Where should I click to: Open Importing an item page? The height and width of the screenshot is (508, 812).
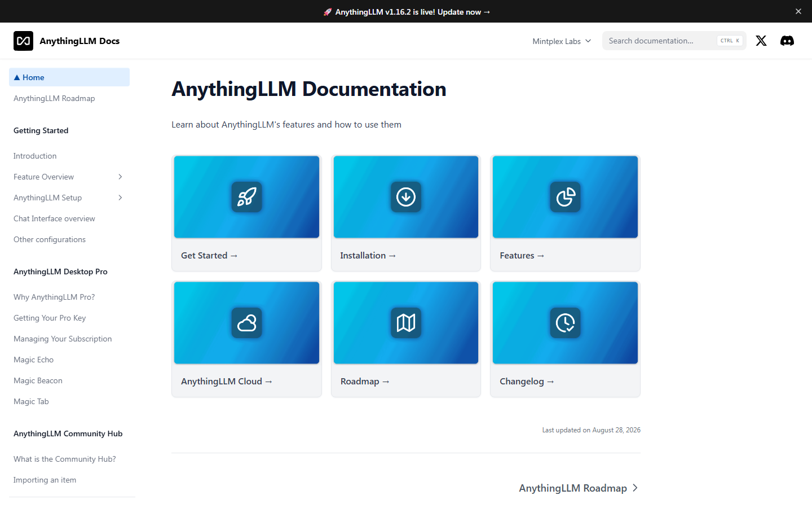click(69, 480)
